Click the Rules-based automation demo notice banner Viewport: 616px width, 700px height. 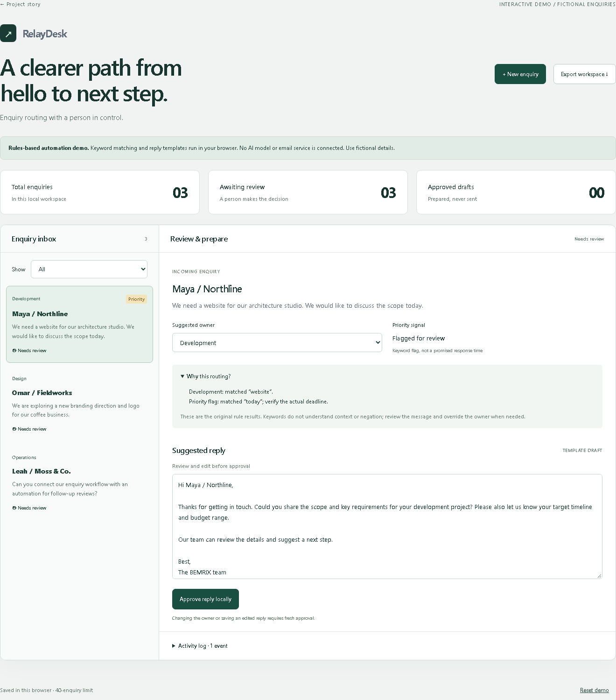[x=308, y=148]
